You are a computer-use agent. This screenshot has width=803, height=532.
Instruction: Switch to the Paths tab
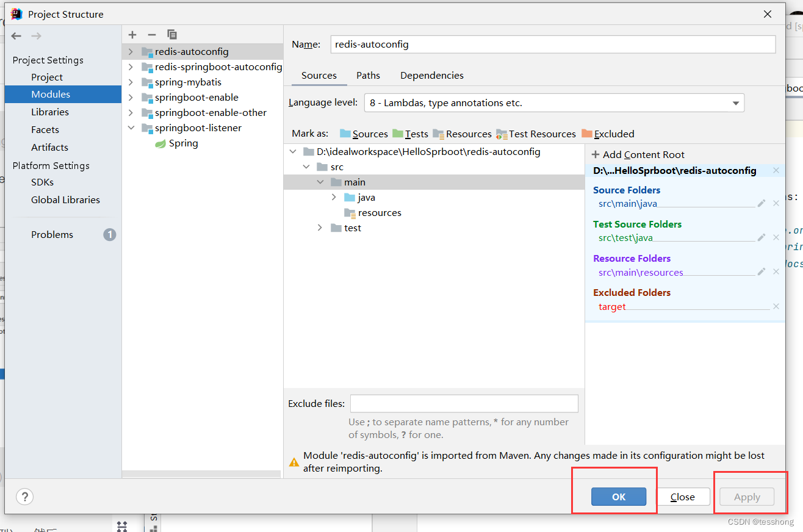click(368, 75)
